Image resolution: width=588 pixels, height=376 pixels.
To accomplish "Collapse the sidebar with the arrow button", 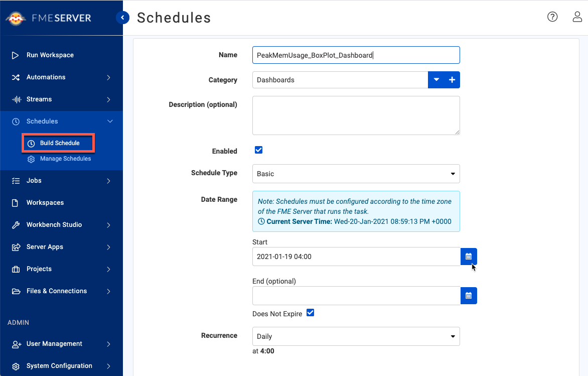I will [x=122, y=18].
